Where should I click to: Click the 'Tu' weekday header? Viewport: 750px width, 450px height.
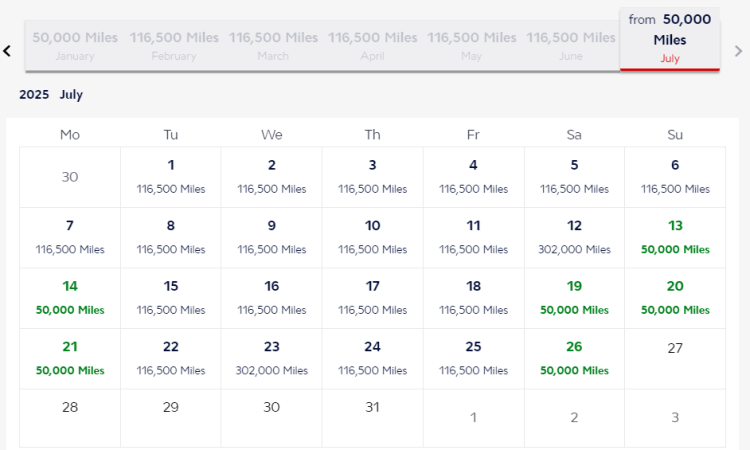pyautogui.click(x=171, y=135)
